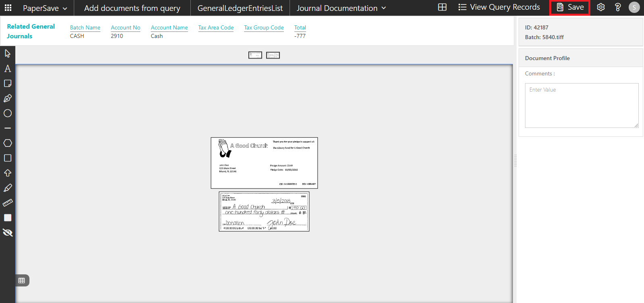The height and width of the screenshot is (303, 644).
Task: Expand the Journal Documentation dropdown
Action: 341,8
